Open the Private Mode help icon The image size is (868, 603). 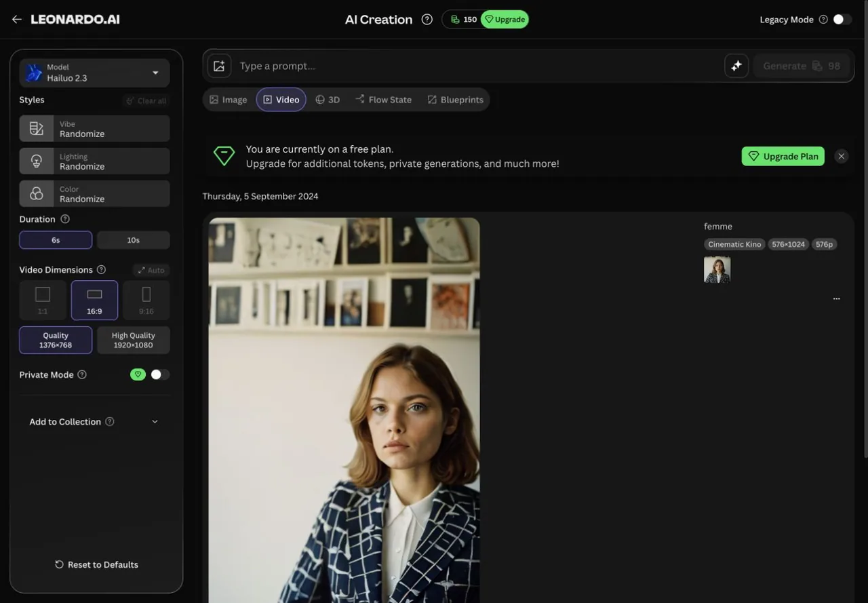82,374
